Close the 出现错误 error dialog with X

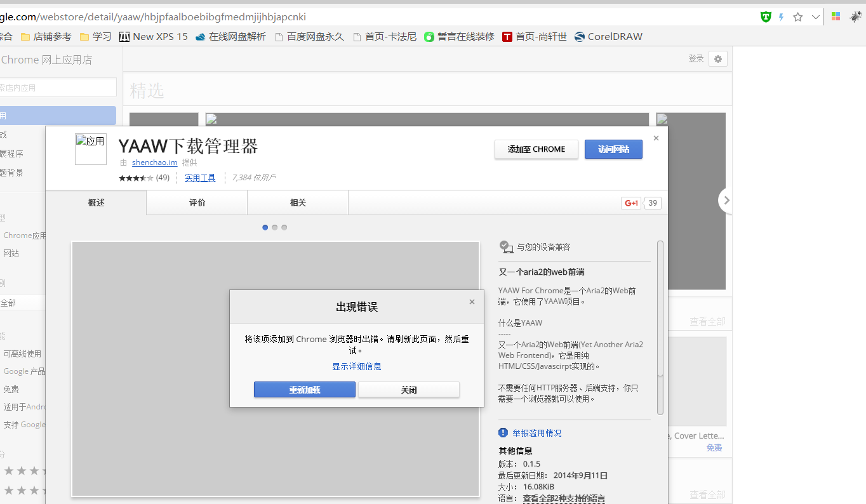472,302
